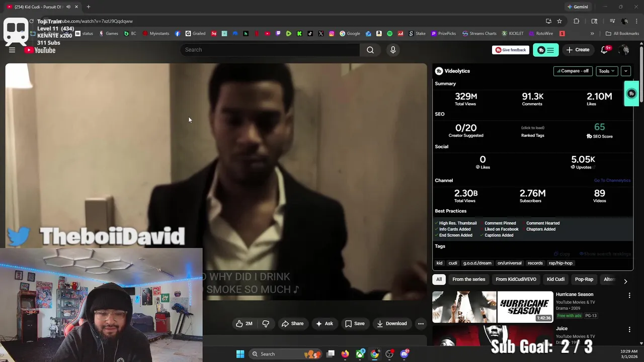Follow the Go To Channelytics link
This screenshot has width=644, height=362.
tap(612, 180)
